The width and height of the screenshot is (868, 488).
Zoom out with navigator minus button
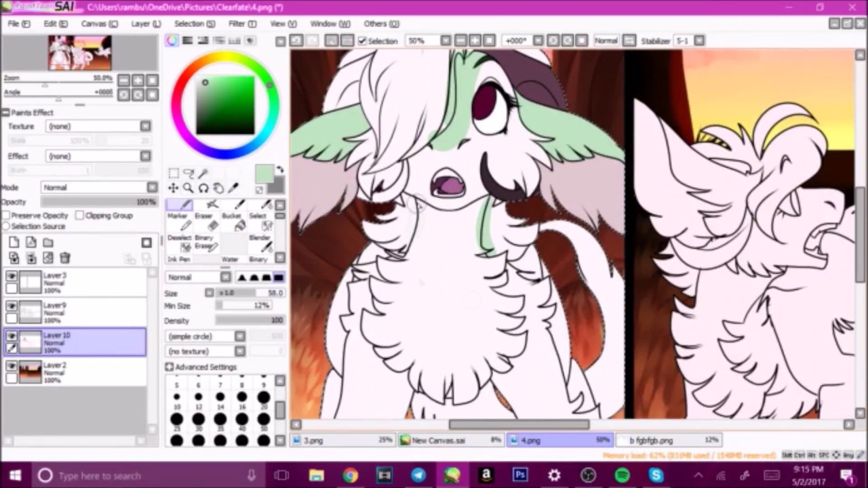tap(123, 79)
